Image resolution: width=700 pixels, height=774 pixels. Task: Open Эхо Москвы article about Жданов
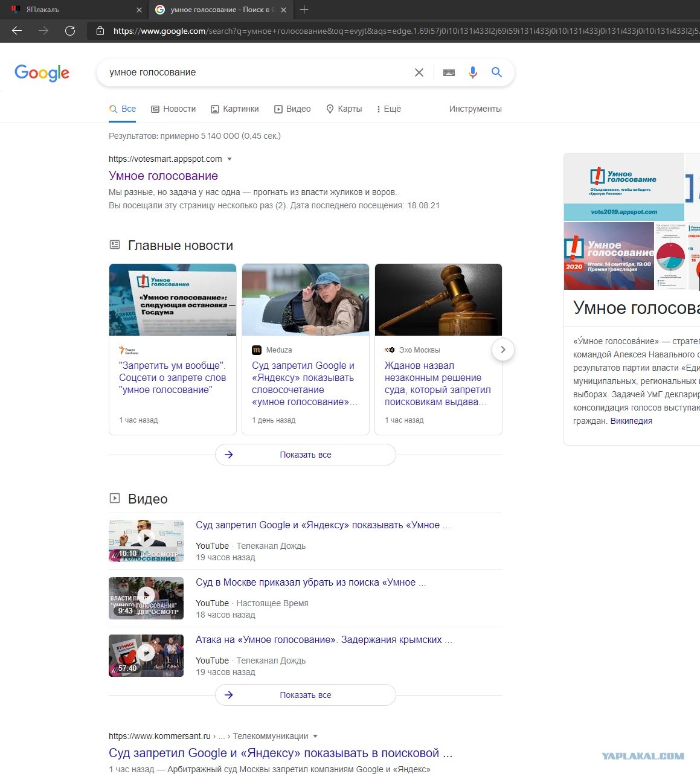438,384
